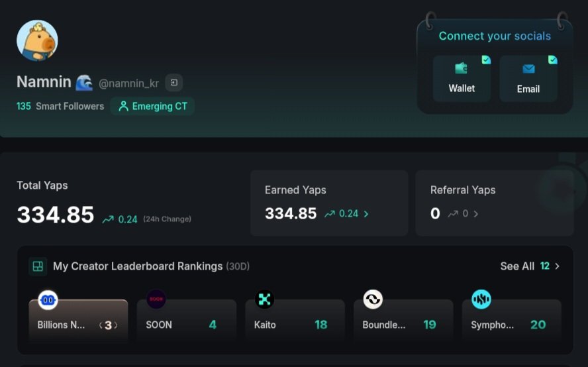Click My Creator Leaderboard Rankings title
This screenshot has height=367, width=588.
[138, 266]
